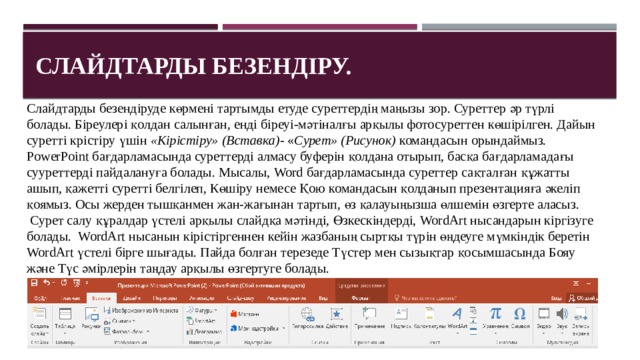Screen dimensions: 640x360
Task: Click the Запись экрана (Screen Recording) icon
Action: tap(580, 314)
